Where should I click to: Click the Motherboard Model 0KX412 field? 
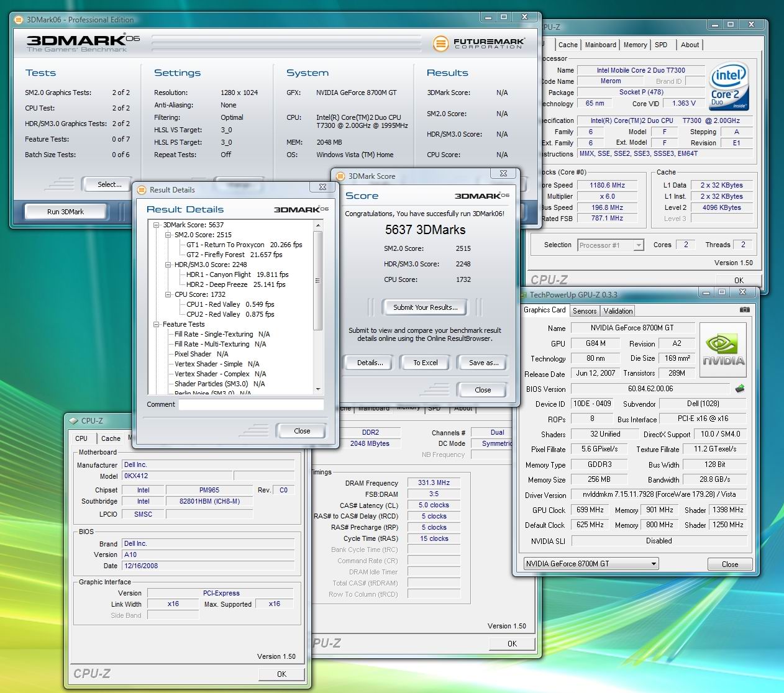(177, 476)
